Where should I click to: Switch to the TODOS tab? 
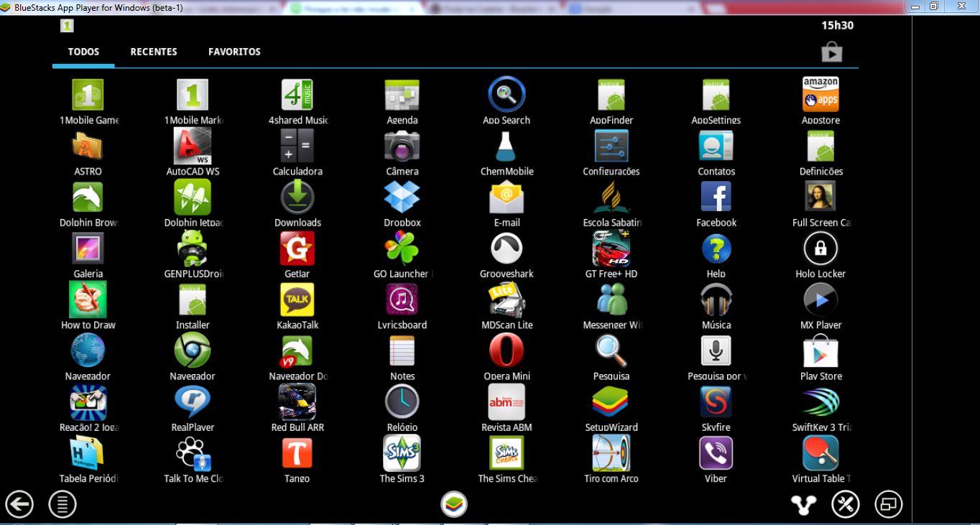click(x=83, y=52)
